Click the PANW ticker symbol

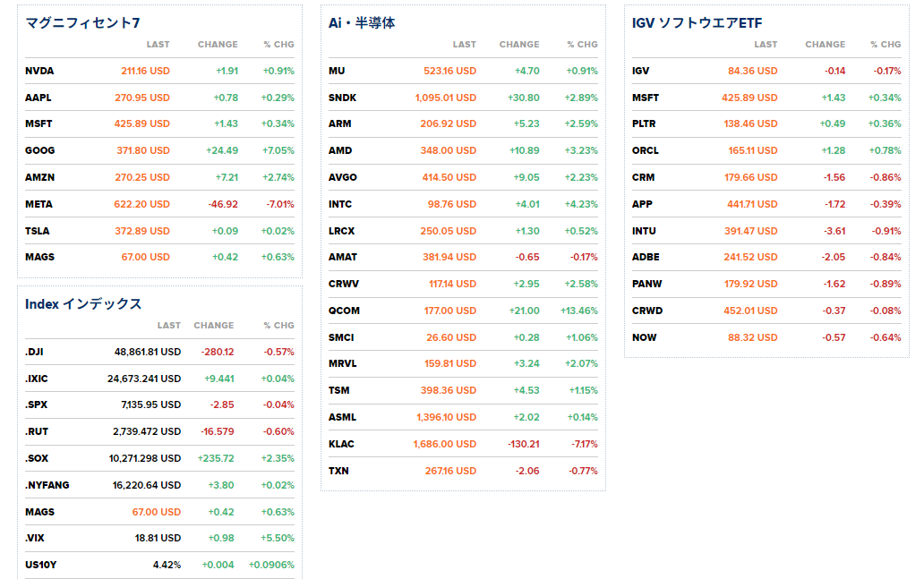[x=646, y=284]
